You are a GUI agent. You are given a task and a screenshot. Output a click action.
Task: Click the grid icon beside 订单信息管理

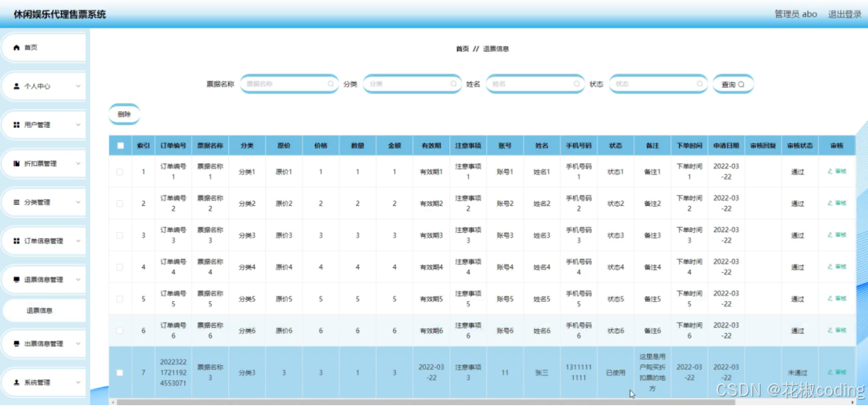click(x=16, y=241)
